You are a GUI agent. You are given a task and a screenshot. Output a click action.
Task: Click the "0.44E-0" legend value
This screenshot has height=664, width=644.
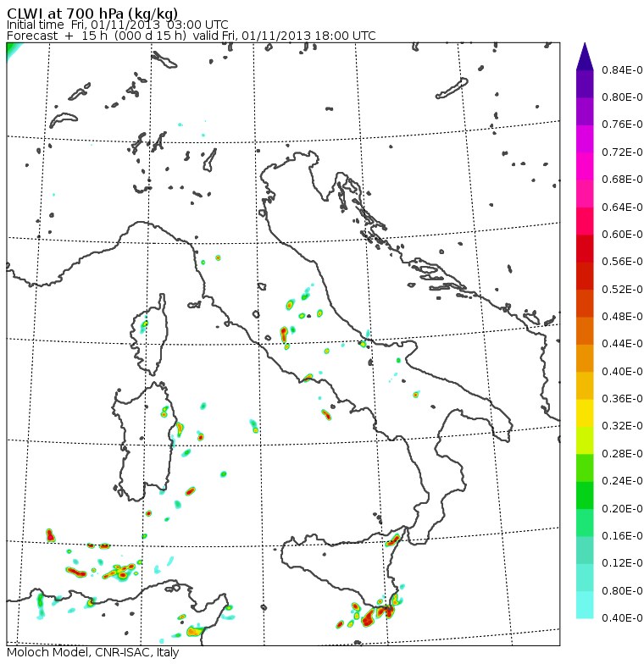tap(622, 344)
